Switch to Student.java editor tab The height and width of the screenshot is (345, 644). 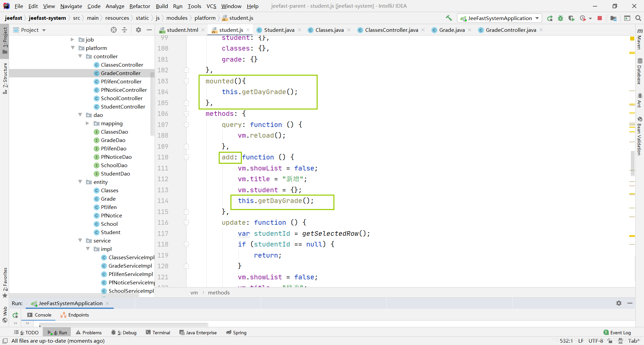pos(279,30)
